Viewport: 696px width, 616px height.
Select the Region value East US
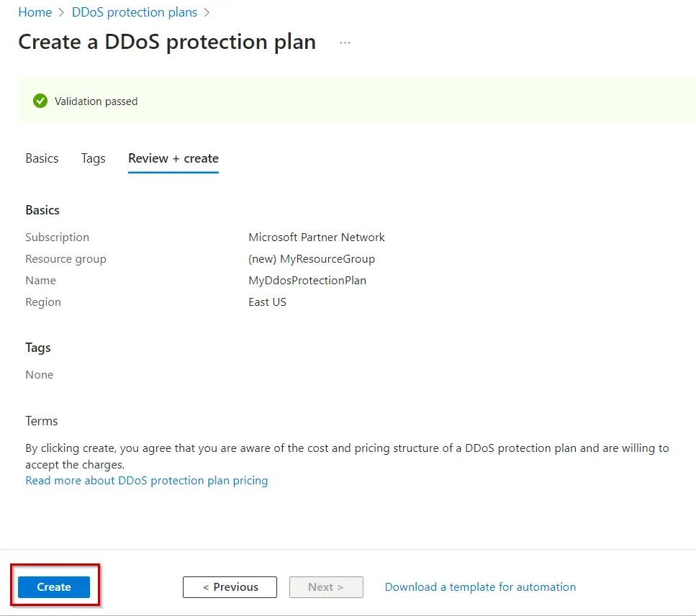coord(267,302)
